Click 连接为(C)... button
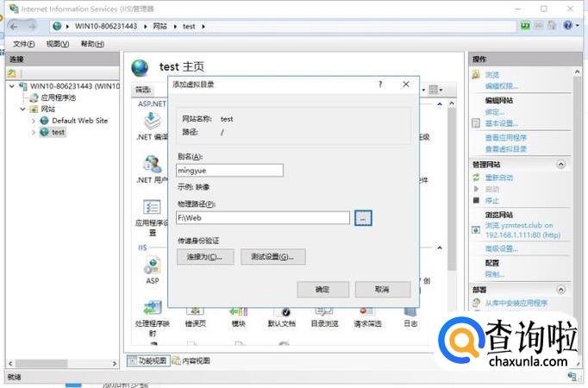588x388 pixels. click(205, 257)
